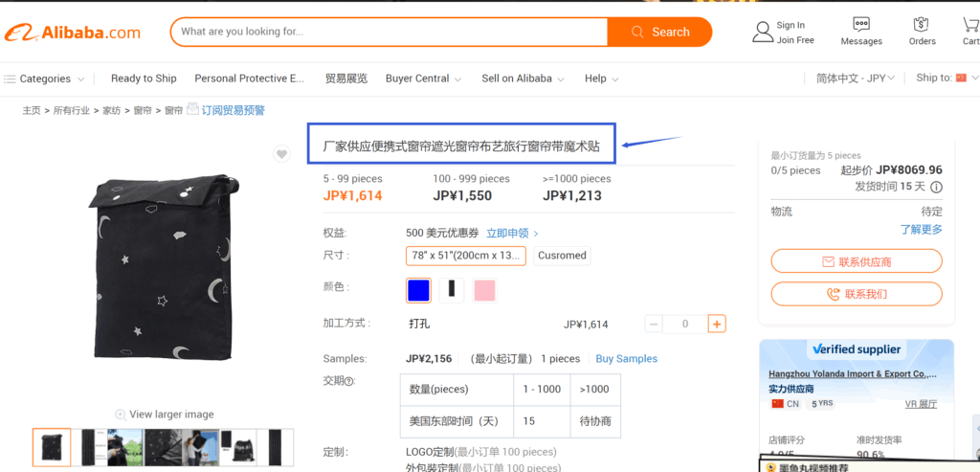Viewport: 980px width, 472px height.
Task: Click the orange Search button
Action: [x=659, y=32]
